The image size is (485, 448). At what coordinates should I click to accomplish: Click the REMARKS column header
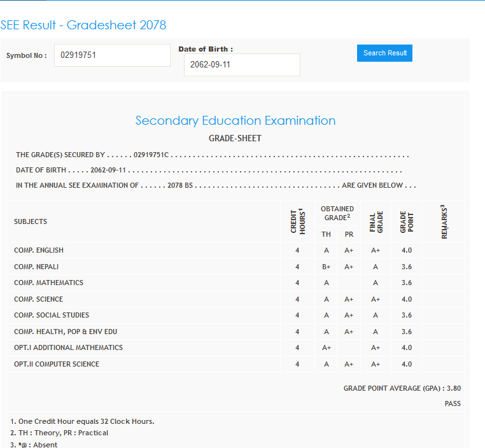[x=444, y=221]
